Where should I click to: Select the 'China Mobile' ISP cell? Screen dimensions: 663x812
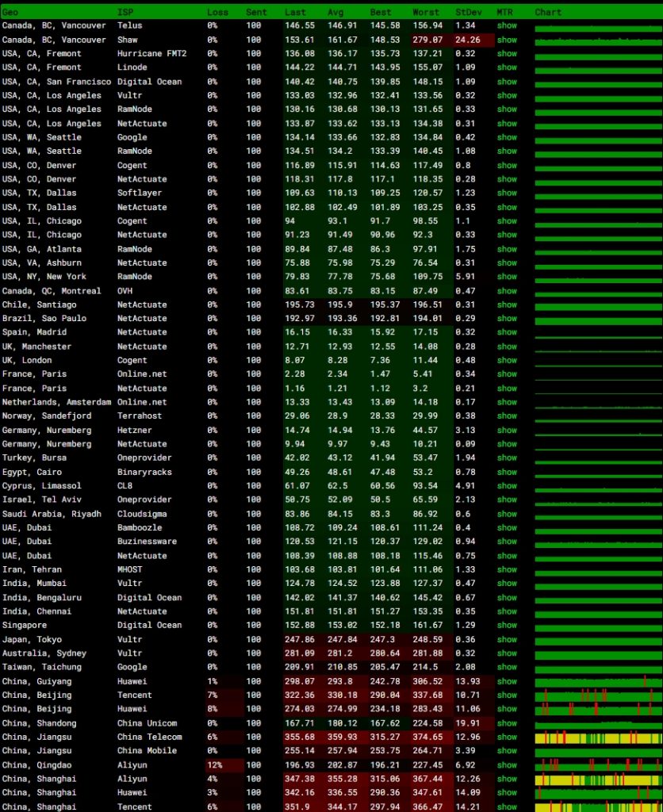point(147,750)
